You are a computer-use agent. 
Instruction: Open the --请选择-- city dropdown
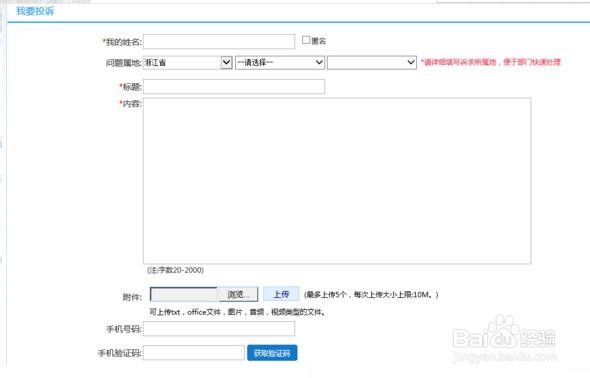pos(280,62)
